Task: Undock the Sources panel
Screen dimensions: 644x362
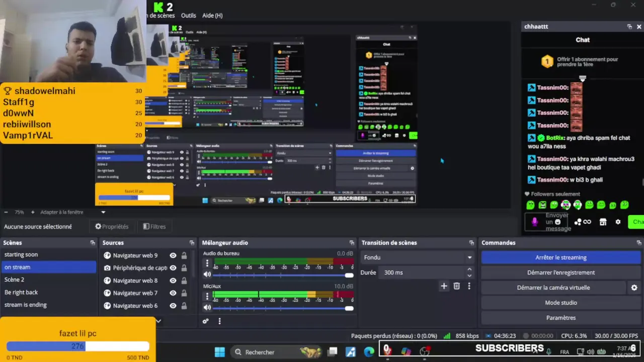Action: point(192,243)
